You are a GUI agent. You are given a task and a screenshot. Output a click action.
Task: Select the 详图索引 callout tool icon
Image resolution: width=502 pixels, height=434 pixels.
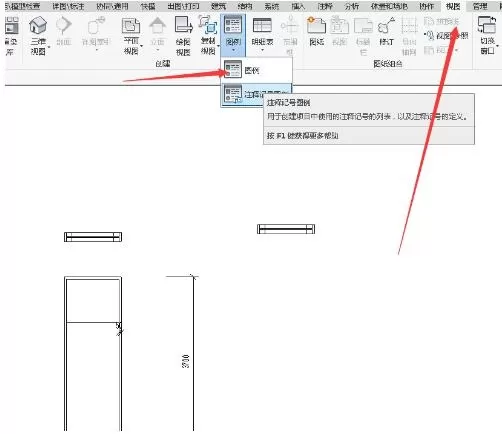coord(96,25)
